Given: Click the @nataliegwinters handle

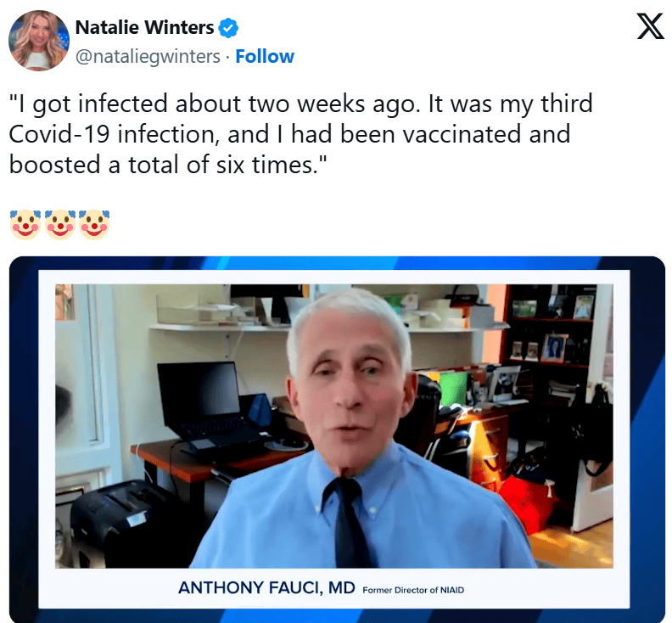Looking at the screenshot, I should pos(148,57).
